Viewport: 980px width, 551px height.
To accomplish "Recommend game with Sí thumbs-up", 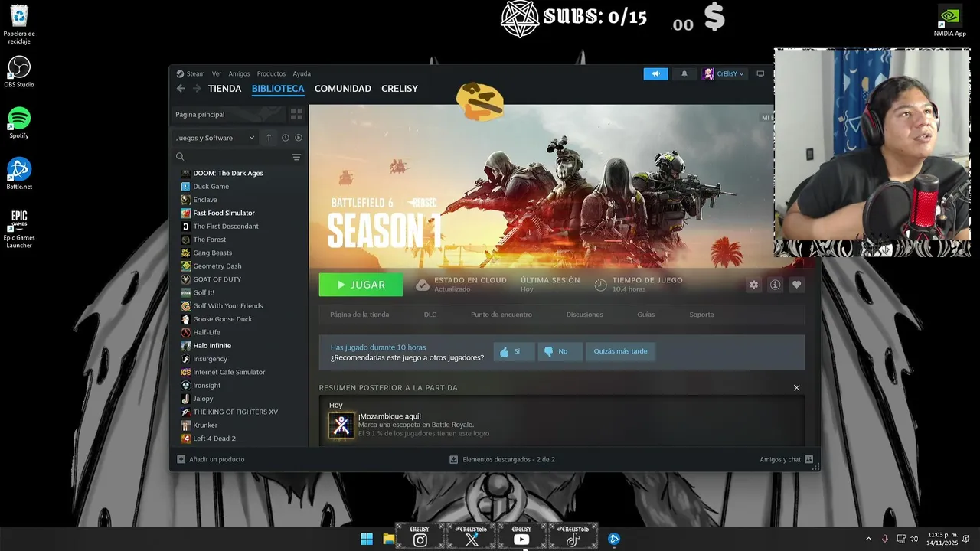I will tap(514, 351).
